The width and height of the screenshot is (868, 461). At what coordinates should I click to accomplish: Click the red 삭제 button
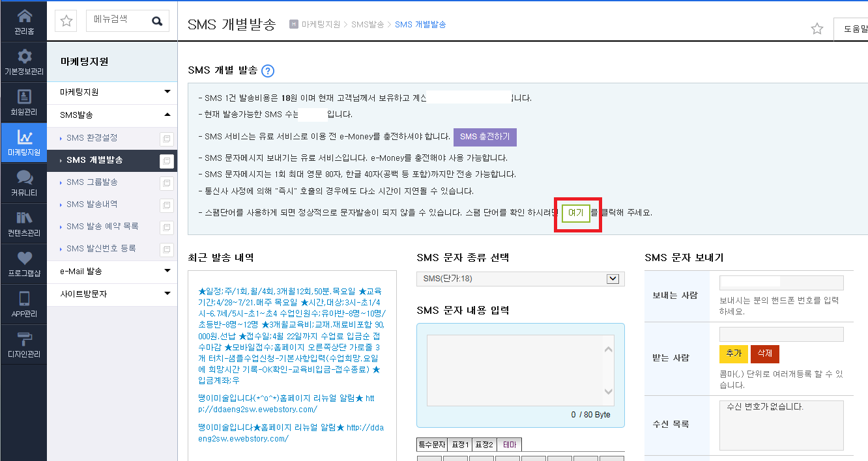click(765, 354)
